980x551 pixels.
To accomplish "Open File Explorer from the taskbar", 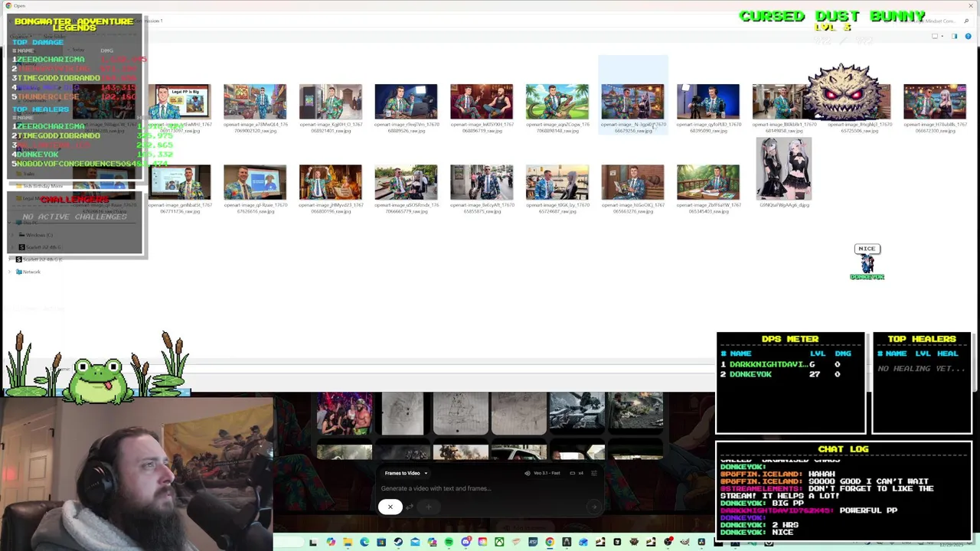I will click(x=348, y=543).
